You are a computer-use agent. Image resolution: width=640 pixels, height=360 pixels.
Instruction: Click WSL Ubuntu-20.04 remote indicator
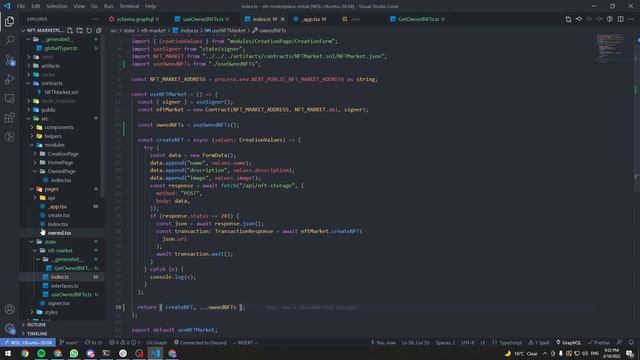[28, 342]
